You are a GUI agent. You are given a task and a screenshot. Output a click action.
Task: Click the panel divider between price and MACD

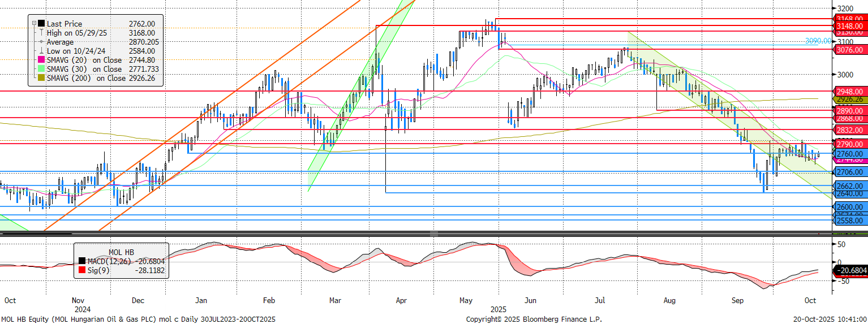tap(434, 233)
